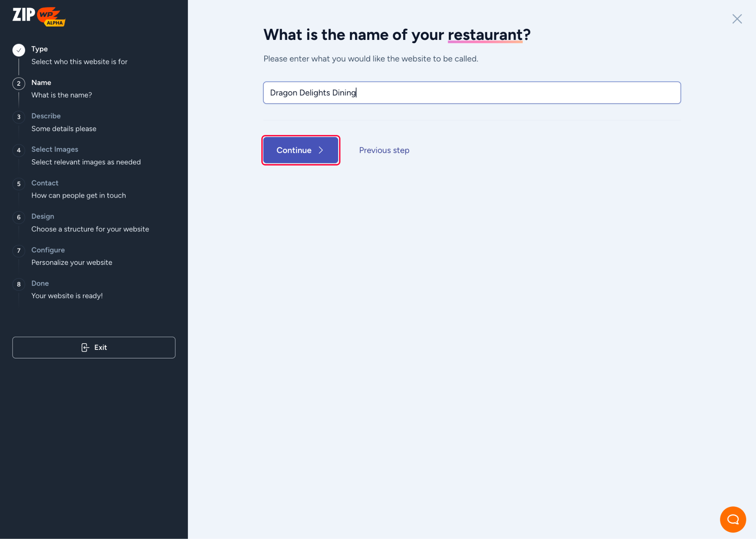Click the step 7 number circle

coord(19,251)
